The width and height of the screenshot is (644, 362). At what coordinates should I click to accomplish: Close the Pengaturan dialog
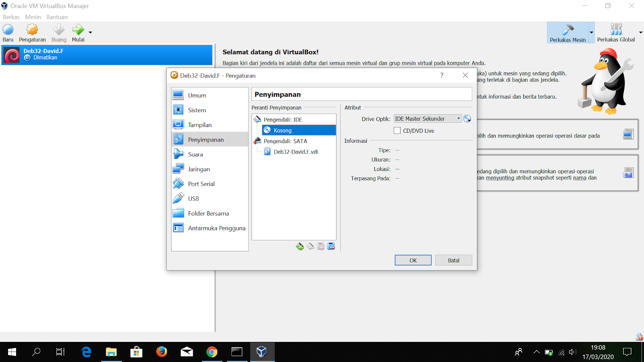click(465, 75)
